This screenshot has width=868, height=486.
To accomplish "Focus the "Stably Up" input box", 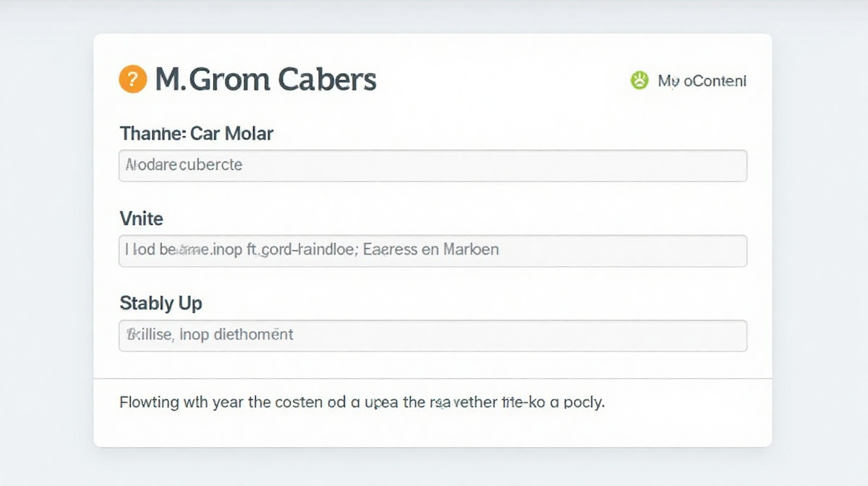I will [x=433, y=336].
